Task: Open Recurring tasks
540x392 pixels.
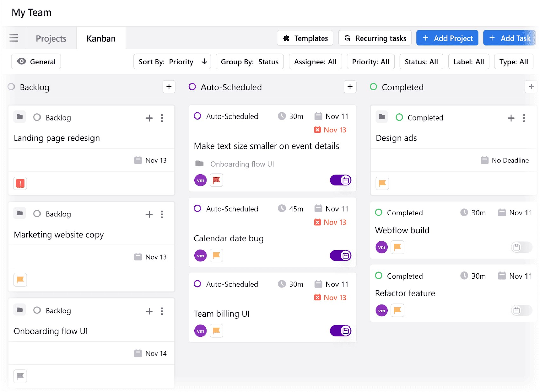Action: [375, 38]
